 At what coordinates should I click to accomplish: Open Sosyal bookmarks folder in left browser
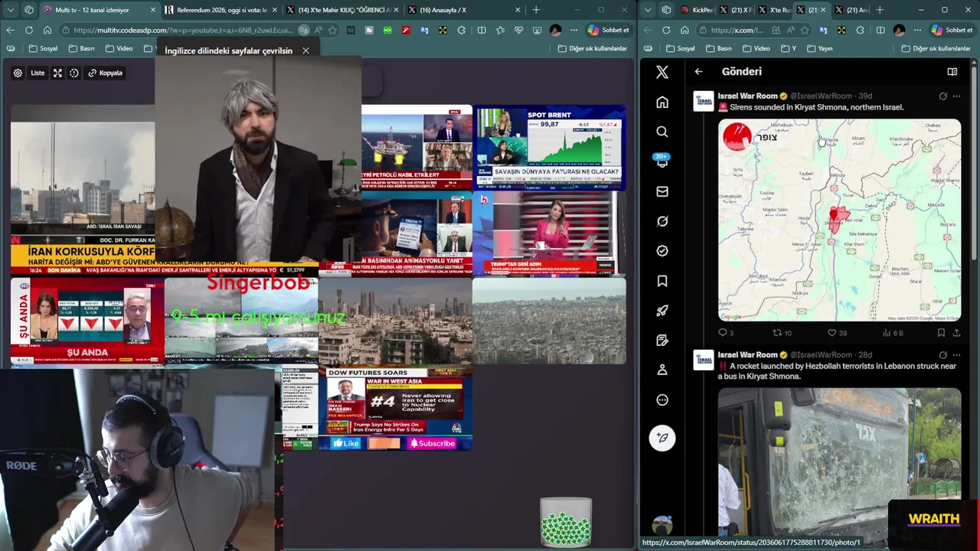coord(44,48)
